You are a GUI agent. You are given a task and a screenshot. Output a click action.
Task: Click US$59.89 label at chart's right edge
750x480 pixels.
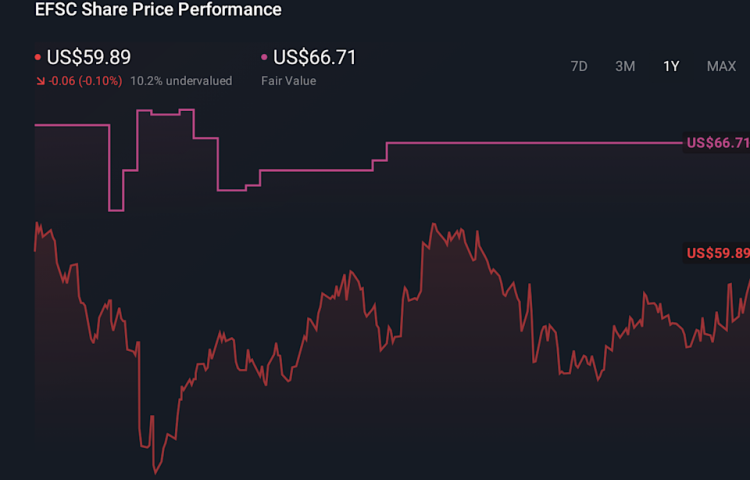click(717, 253)
